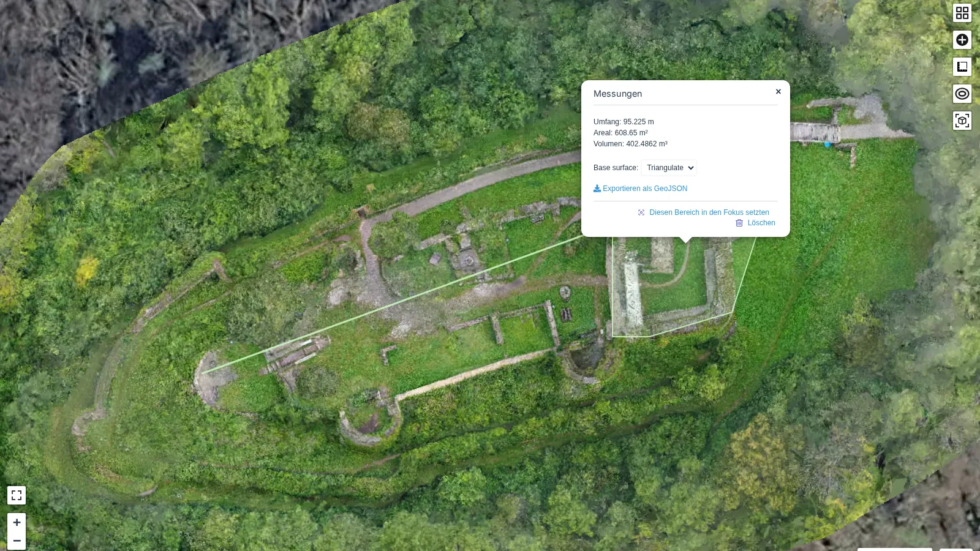Select the measurement ruler tool icon
Image resolution: width=980 pixels, height=551 pixels.
click(962, 67)
